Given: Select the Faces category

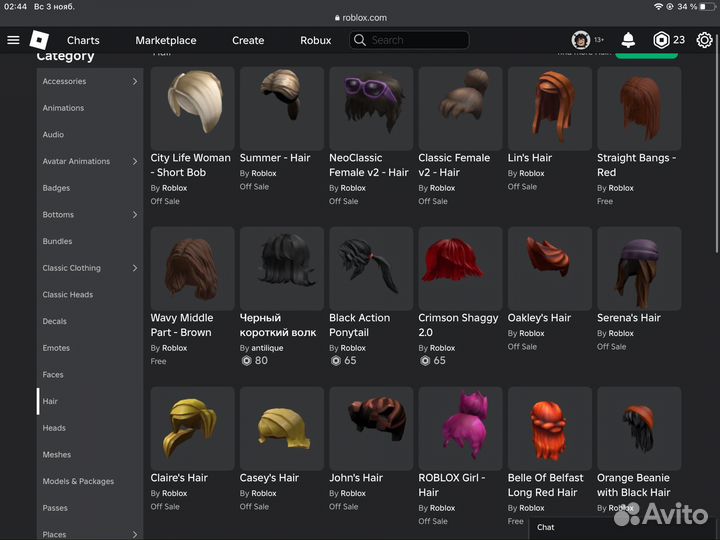Looking at the screenshot, I should tap(53, 375).
